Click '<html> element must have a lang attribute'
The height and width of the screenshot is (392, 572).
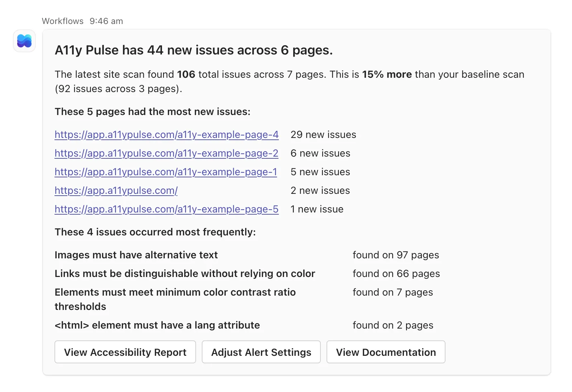[157, 325]
